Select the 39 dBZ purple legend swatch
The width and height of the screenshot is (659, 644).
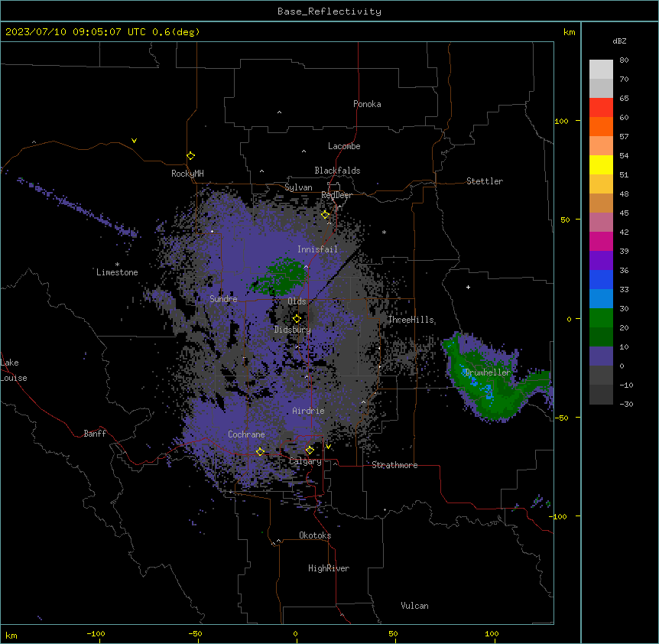[601, 260]
